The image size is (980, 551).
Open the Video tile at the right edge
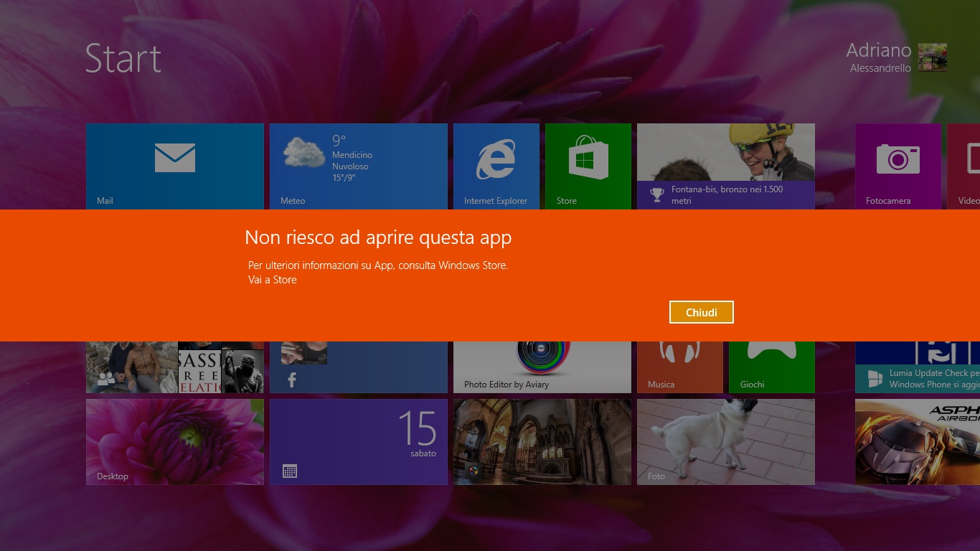pyautogui.click(x=963, y=166)
